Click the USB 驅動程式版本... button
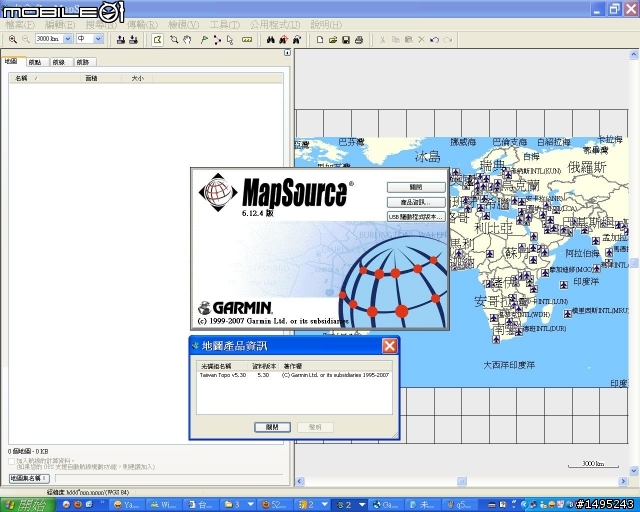This screenshot has height=512, width=640. click(416, 217)
